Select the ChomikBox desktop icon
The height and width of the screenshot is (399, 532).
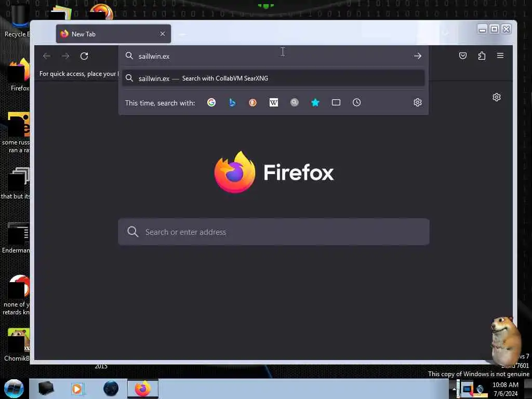pyautogui.click(x=17, y=345)
